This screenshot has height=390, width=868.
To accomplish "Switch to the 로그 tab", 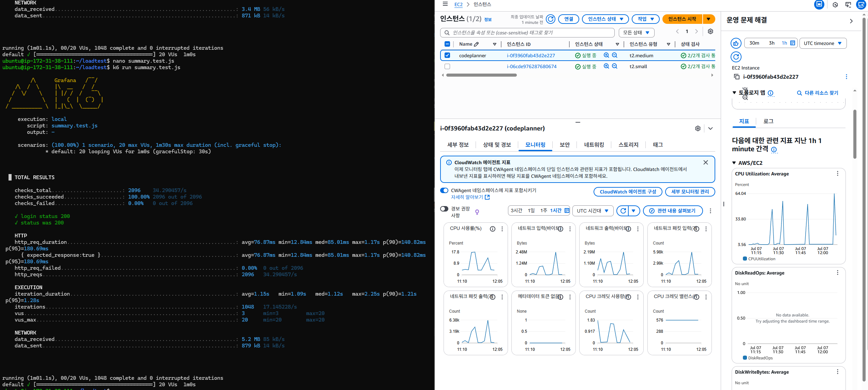I will click(768, 121).
